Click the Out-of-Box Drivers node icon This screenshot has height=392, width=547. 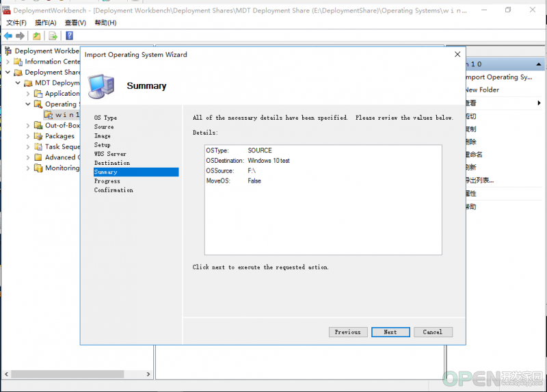coord(38,125)
